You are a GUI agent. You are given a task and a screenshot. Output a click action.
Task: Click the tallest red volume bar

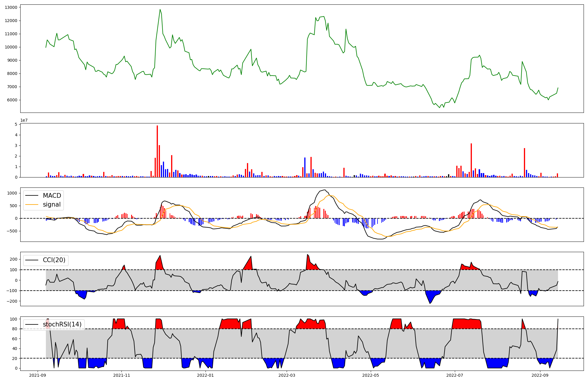coord(157,151)
